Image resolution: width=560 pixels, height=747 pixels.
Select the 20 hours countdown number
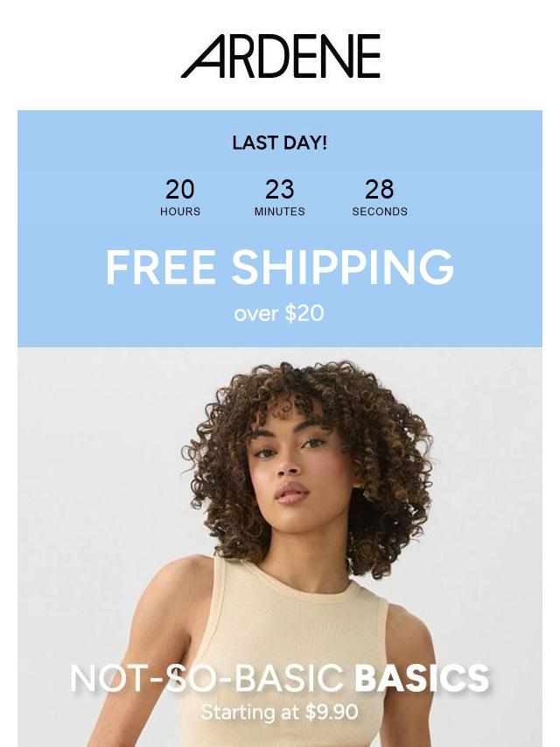click(x=179, y=189)
